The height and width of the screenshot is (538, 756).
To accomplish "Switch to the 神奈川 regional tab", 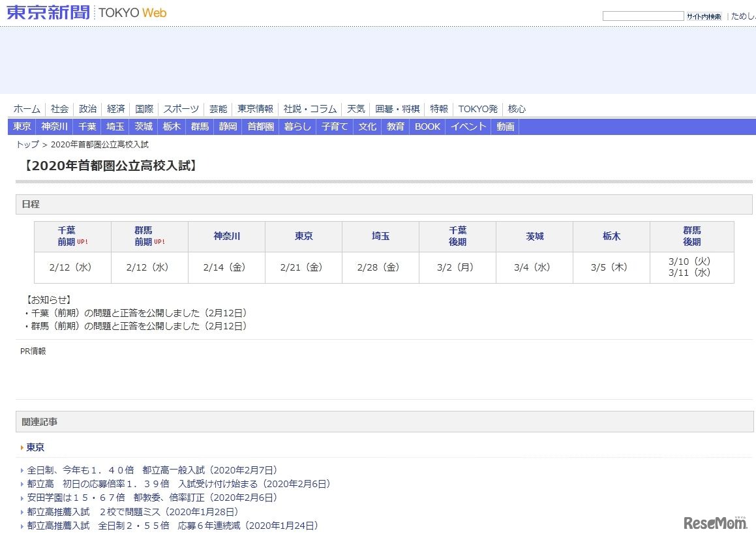I will pyautogui.click(x=54, y=127).
